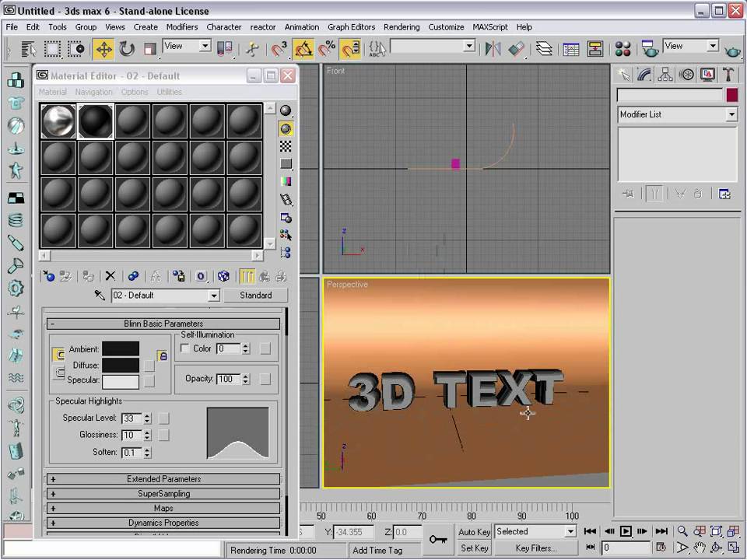Select the Move tool in main toolbar
Viewport: 747px width, 560px height.
point(103,49)
